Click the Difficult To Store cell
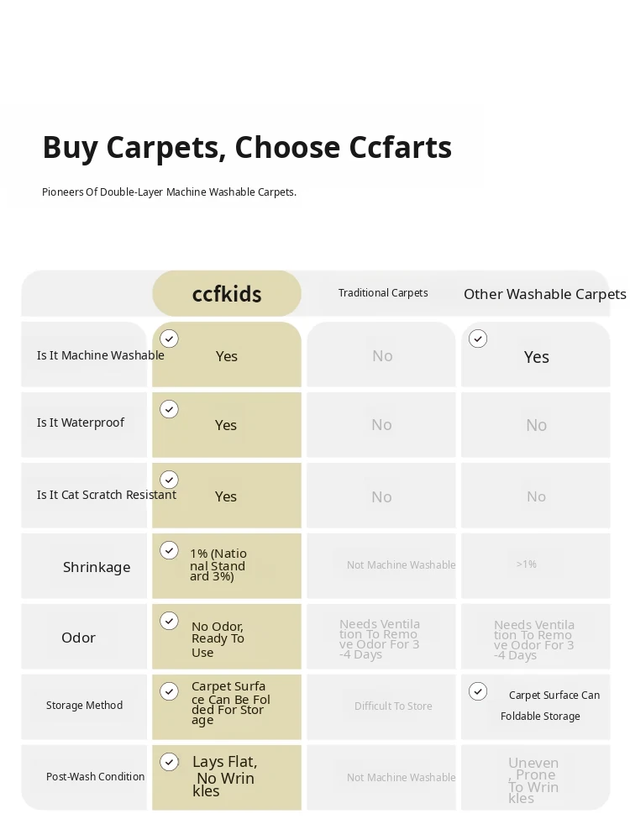This screenshot has width=630, height=840. [393, 706]
